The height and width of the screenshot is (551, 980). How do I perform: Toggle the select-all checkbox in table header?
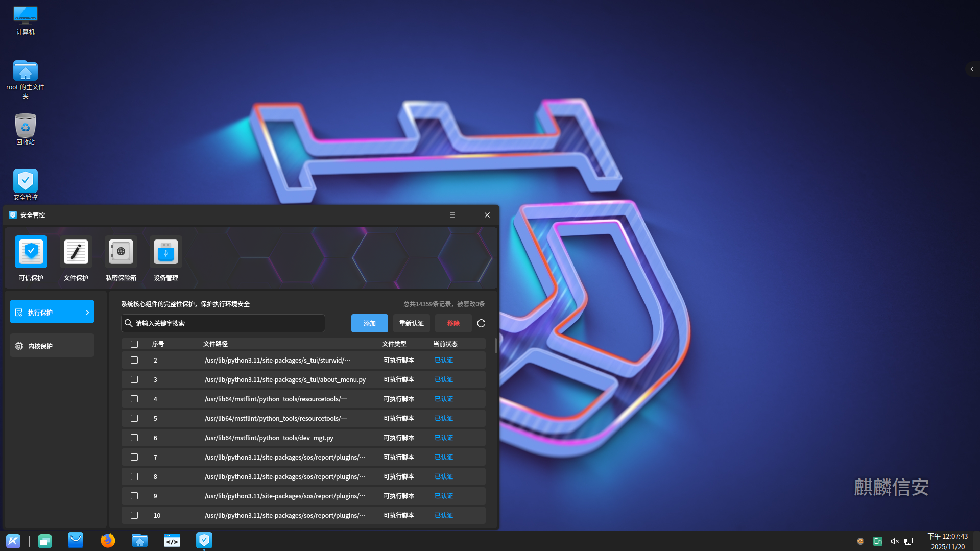point(134,344)
